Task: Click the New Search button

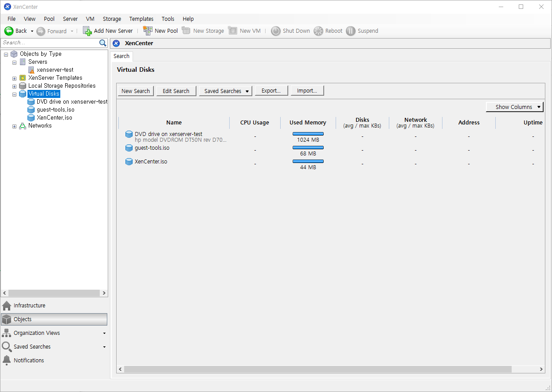Action: (136, 91)
